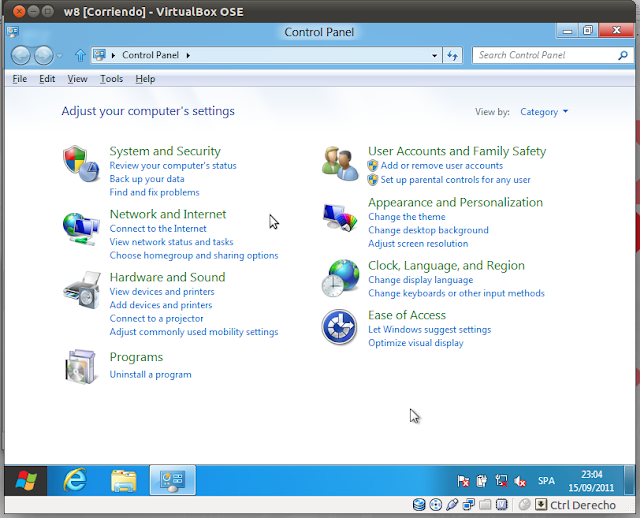
Task: Expand the View by Category dropdown
Action: [x=544, y=112]
